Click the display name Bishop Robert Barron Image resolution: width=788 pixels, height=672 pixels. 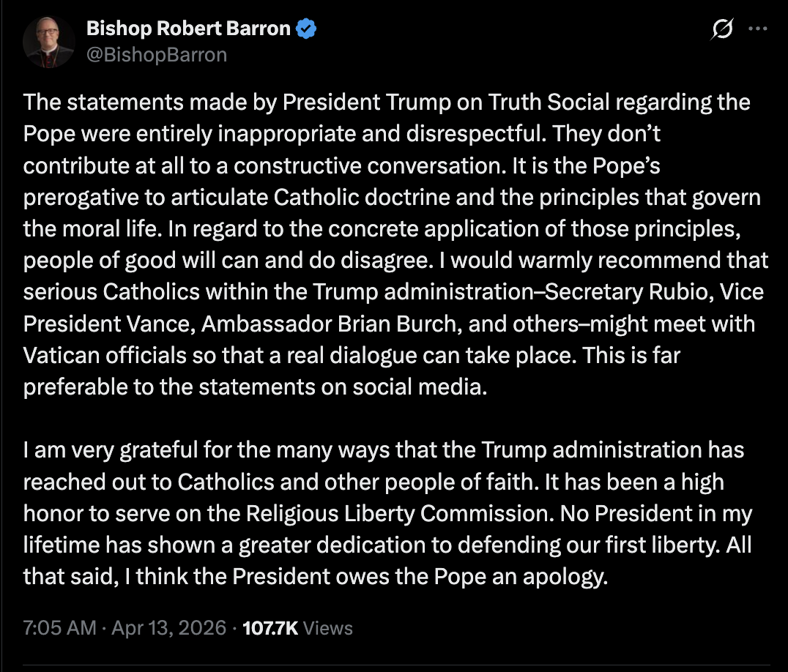(190, 29)
